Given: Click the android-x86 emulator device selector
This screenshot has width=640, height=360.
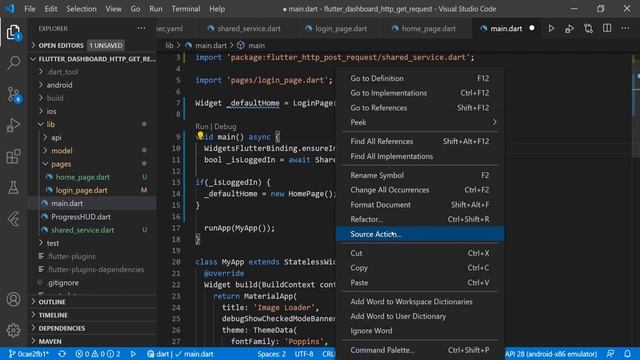Looking at the screenshot, I should point(551,354).
